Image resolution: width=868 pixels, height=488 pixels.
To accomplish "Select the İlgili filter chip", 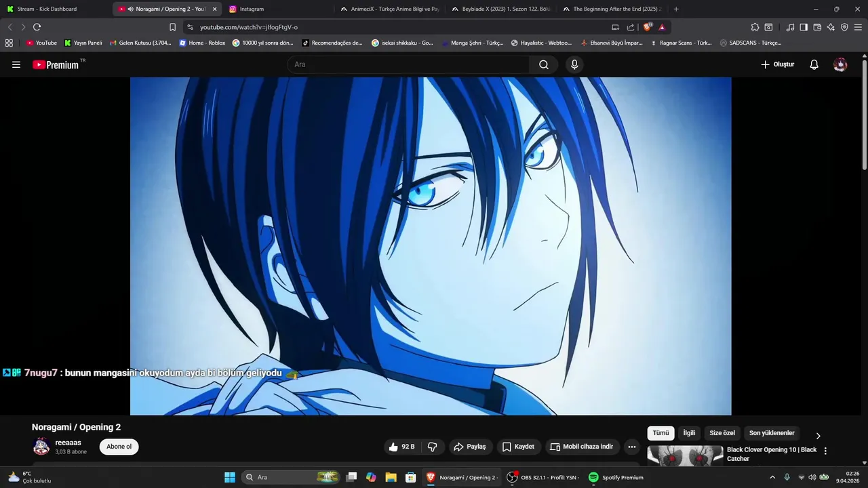I will (689, 433).
